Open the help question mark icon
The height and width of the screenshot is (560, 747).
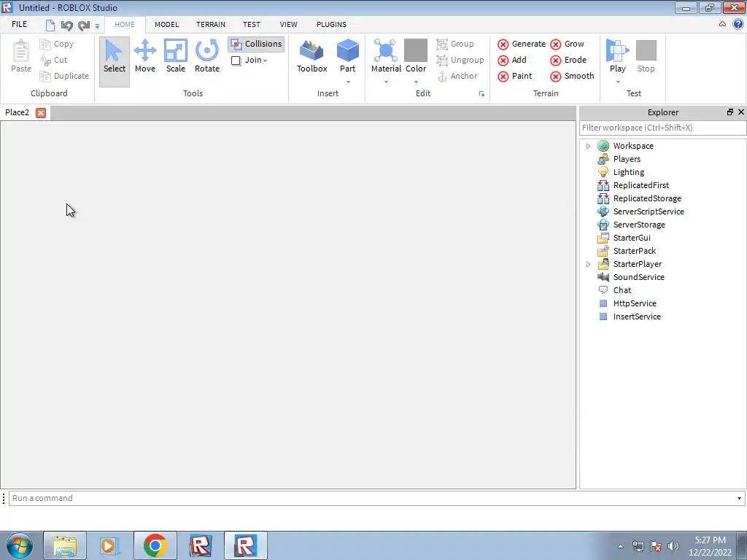[738, 24]
